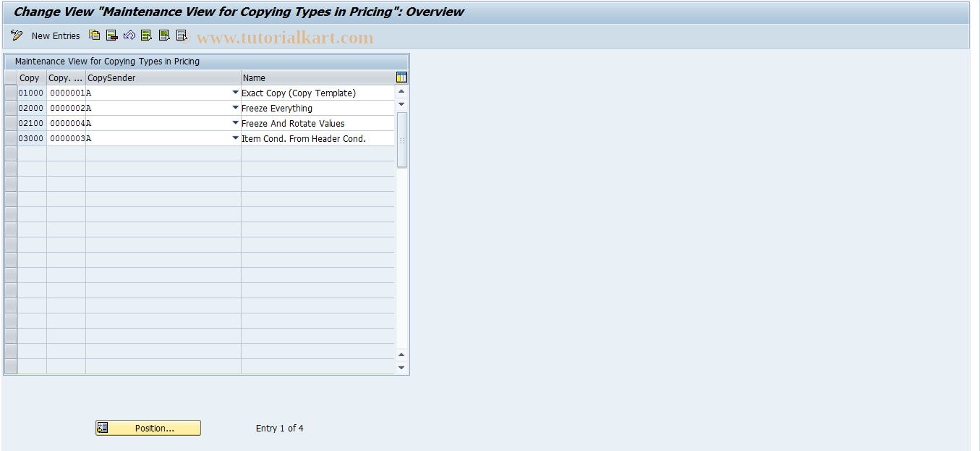The width and height of the screenshot is (980, 451).
Task: Select row marker for entry 02000
Action: pyautogui.click(x=11, y=108)
